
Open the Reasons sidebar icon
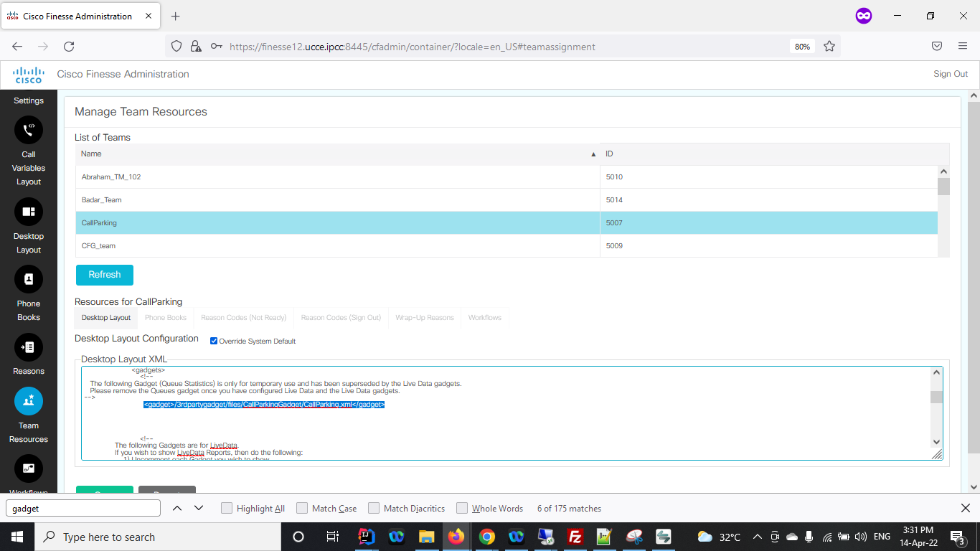coord(29,348)
